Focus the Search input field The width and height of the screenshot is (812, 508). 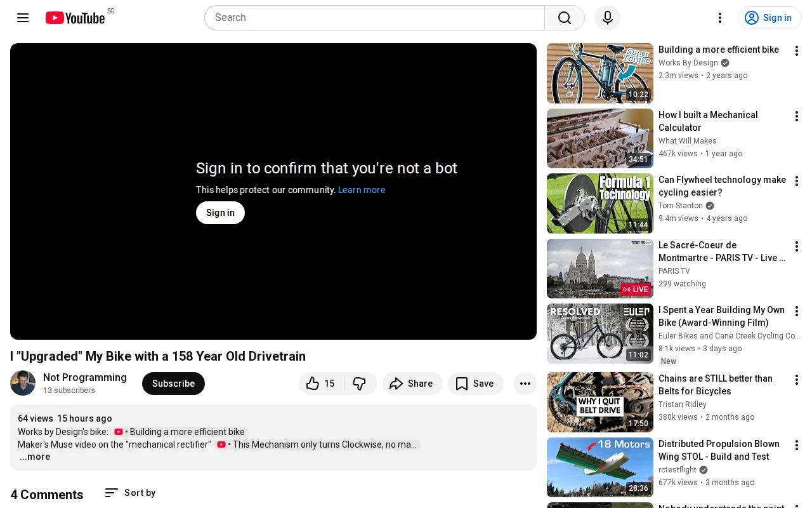(x=374, y=18)
